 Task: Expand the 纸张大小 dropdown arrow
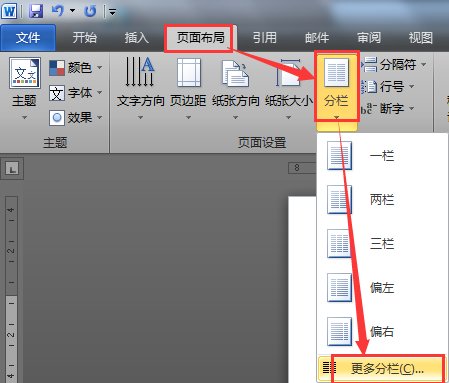tap(288, 117)
